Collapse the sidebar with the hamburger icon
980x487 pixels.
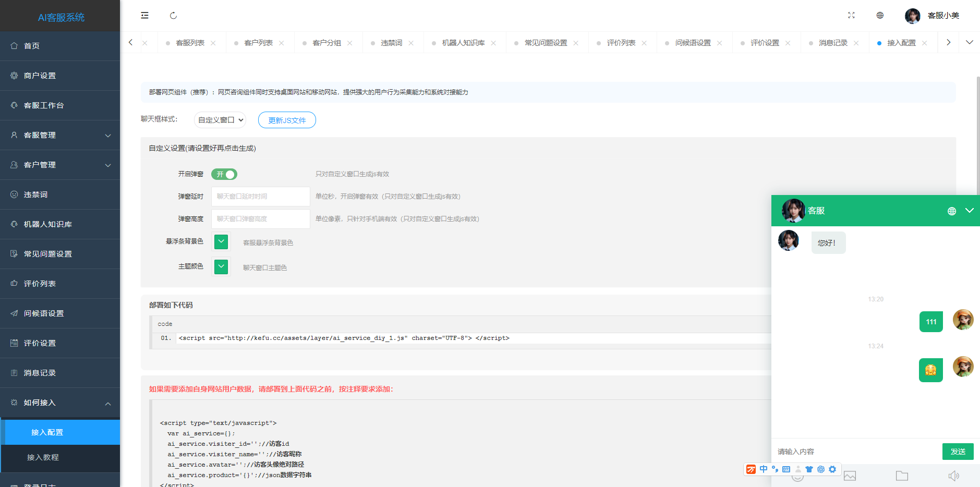(144, 16)
